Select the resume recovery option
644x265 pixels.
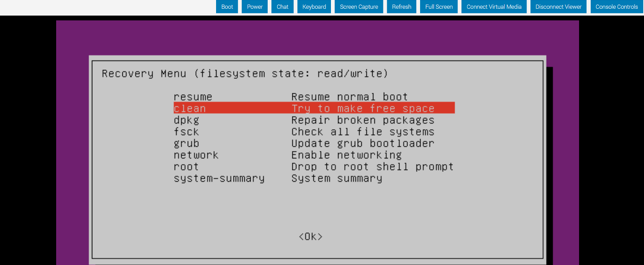[x=193, y=97]
